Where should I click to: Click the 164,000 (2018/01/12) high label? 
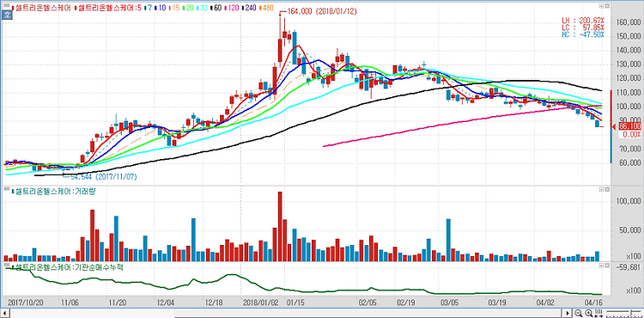(x=322, y=12)
